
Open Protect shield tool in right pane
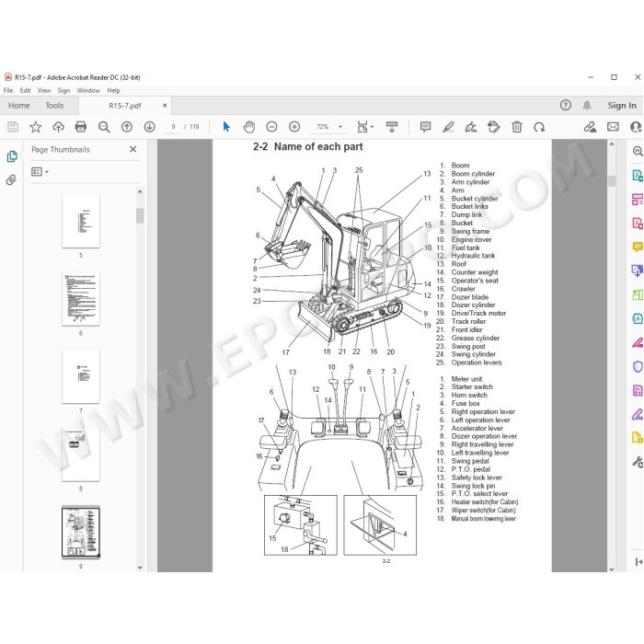click(x=638, y=366)
